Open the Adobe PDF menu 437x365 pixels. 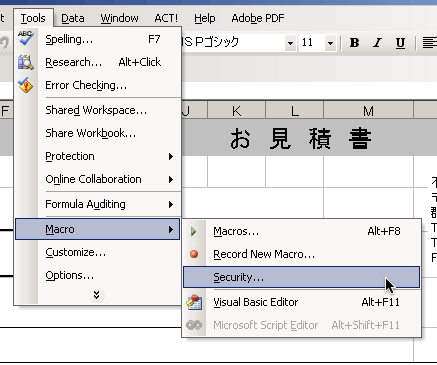(x=258, y=18)
